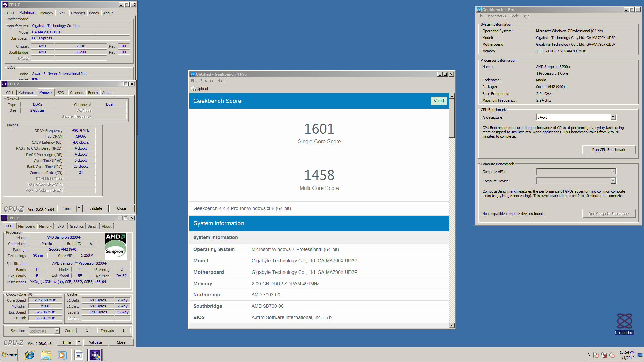Open Help menu in Untitled Geekbench window
This screenshot has width=644, height=362.
221,81
